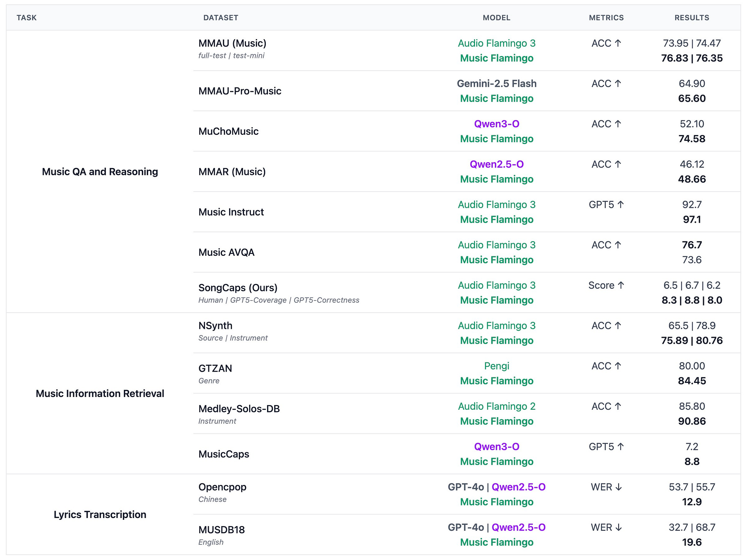
Task: Click the Audio Flamingo 2 model name
Action: coord(496,406)
